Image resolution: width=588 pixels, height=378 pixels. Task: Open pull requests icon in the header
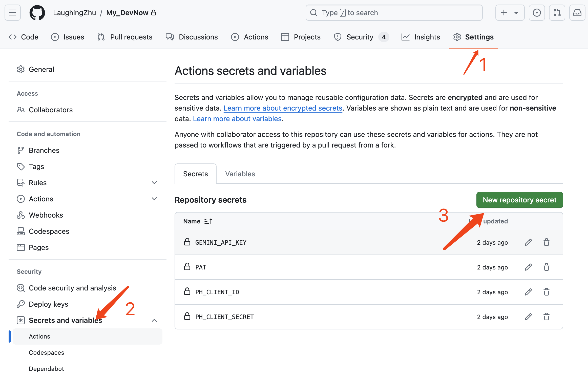[x=557, y=13]
